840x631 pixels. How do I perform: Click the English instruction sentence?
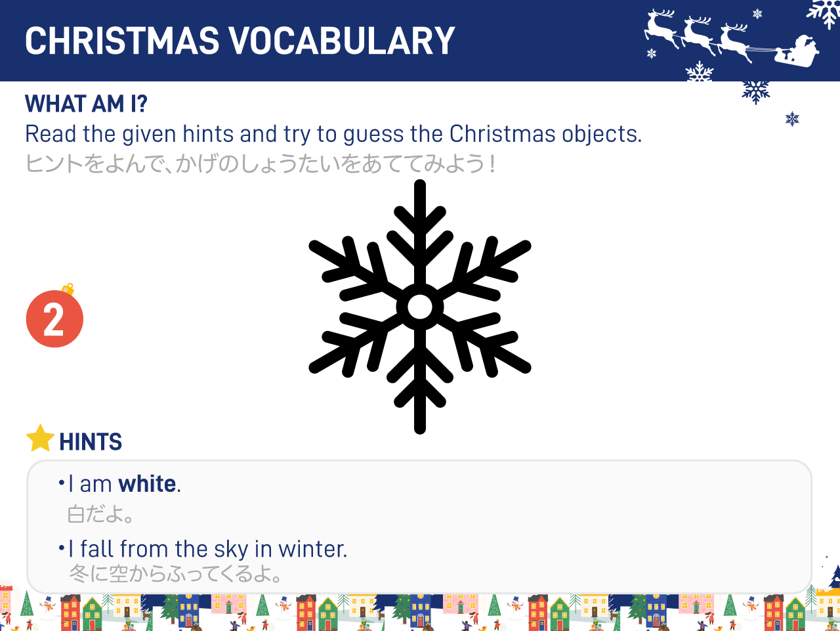point(333,134)
